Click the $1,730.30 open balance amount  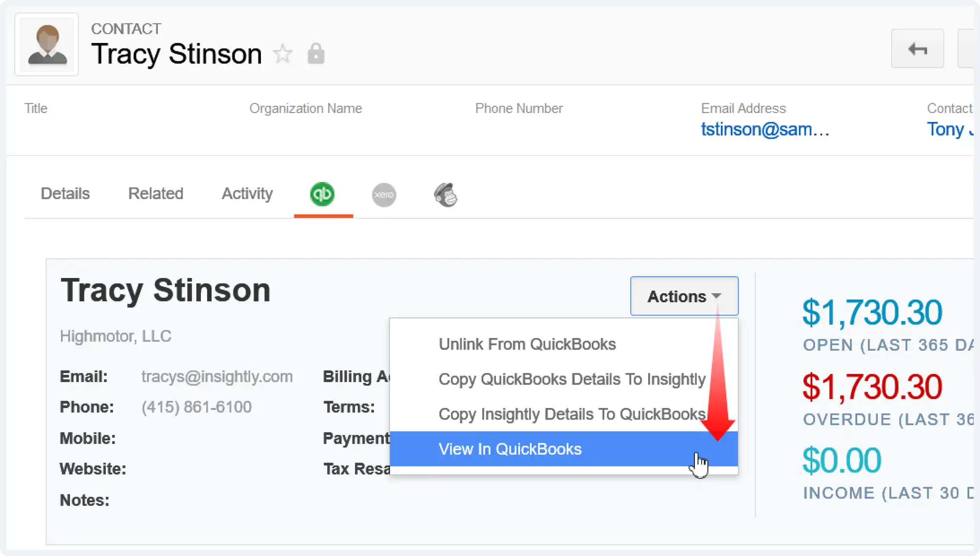(872, 312)
